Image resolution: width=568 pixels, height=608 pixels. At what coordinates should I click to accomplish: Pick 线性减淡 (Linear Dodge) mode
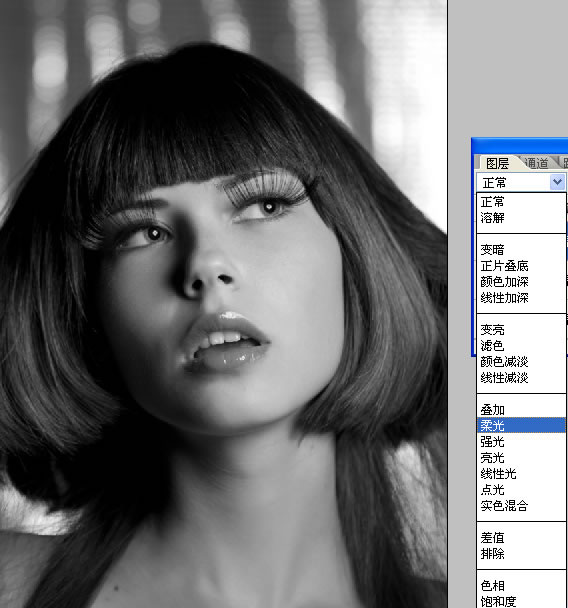(521, 378)
